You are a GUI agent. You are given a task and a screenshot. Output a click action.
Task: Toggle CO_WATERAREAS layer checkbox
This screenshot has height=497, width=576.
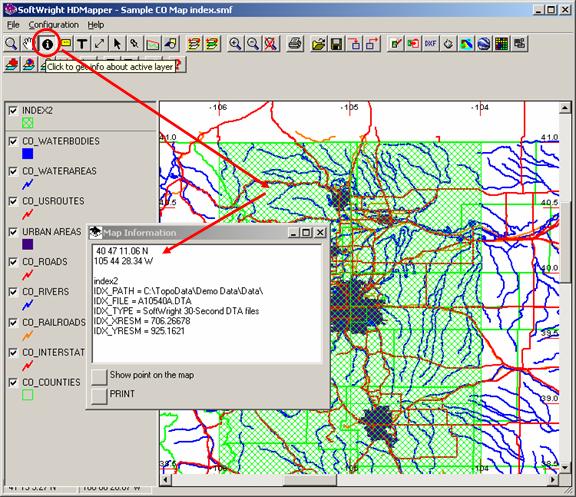pos(13,171)
